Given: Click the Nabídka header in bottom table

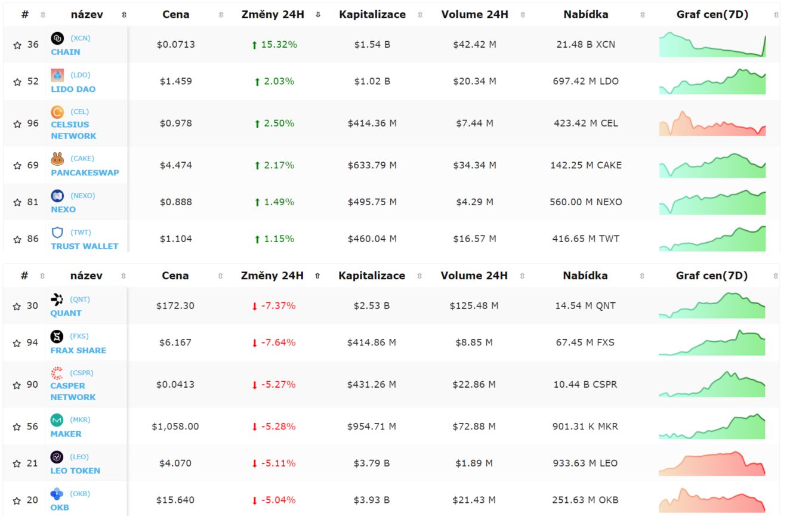Looking at the screenshot, I should tap(585, 276).
